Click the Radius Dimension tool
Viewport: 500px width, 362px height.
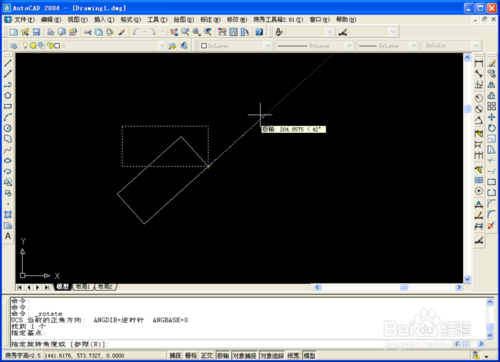(479, 98)
